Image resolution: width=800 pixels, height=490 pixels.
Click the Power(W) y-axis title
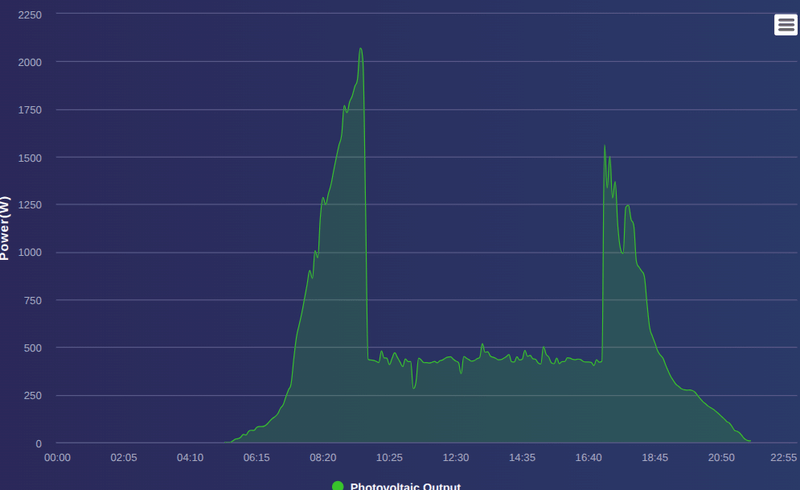[5, 228]
